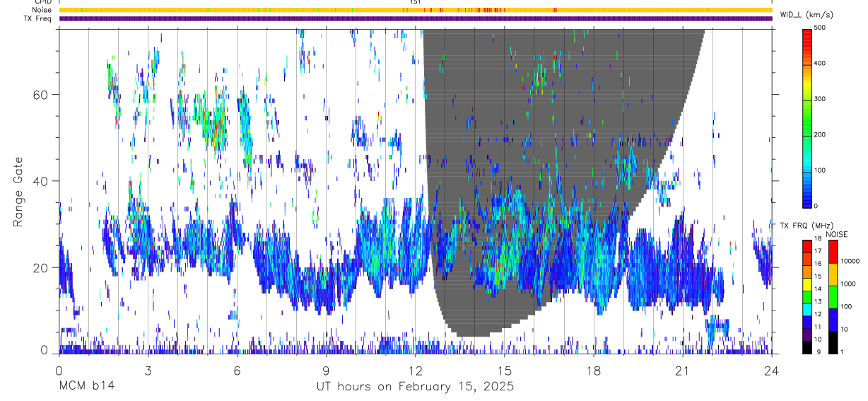Click the orange Noise strip above the plot
This screenshot has width=868, height=401.
coord(415,10)
